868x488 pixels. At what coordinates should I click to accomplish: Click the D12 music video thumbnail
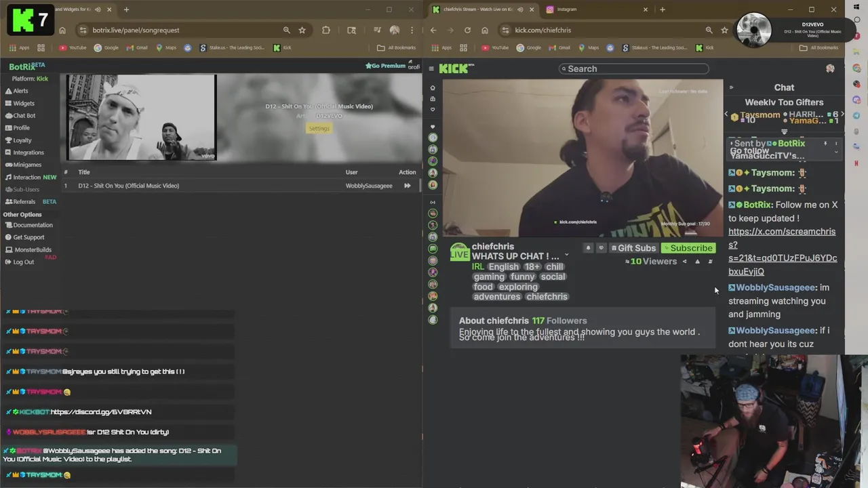[141, 118]
